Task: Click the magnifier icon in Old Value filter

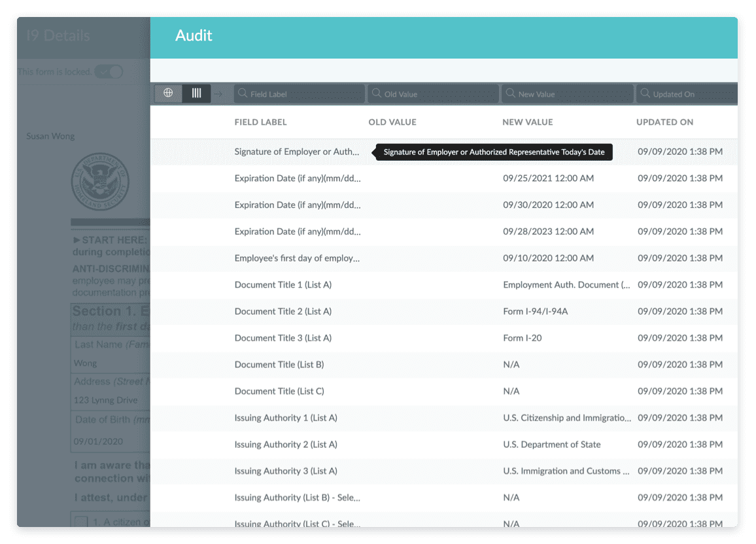Action: click(378, 93)
